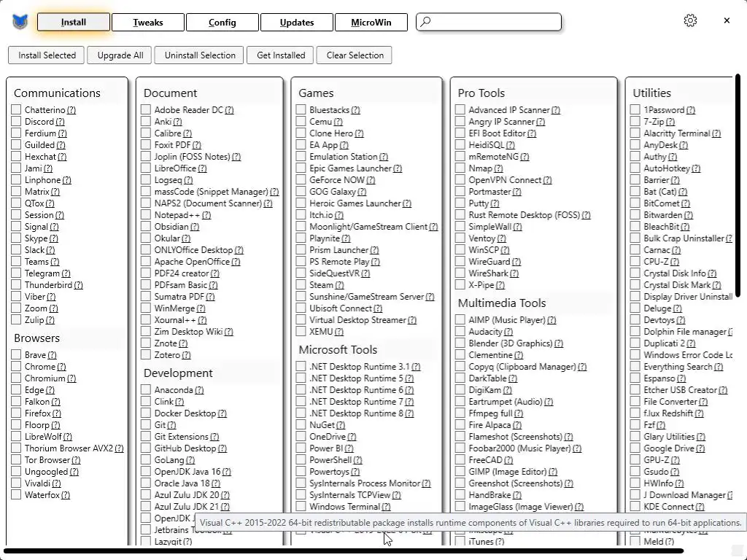The height and width of the screenshot is (560, 747).
Task: Click the Microsoft Tools heading
Action: pyautogui.click(x=338, y=349)
